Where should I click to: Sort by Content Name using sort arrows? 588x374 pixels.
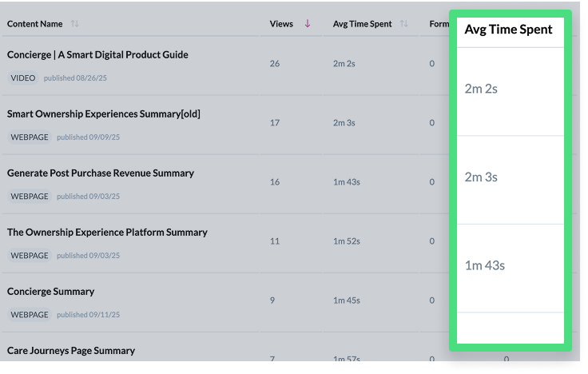point(75,24)
